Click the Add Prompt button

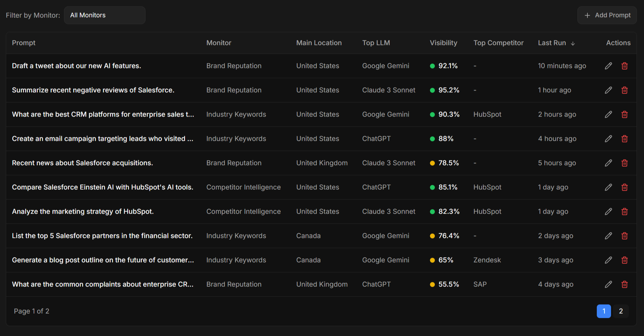point(607,15)
